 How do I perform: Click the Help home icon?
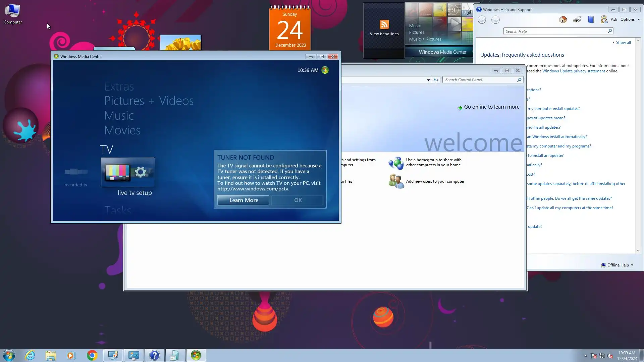pyautogui.click(x=563, y=19)
